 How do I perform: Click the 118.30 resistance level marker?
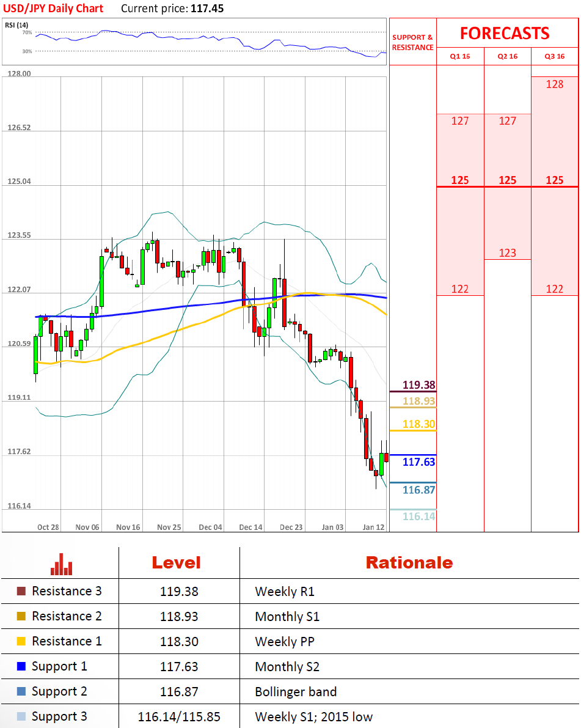point(418,424)
